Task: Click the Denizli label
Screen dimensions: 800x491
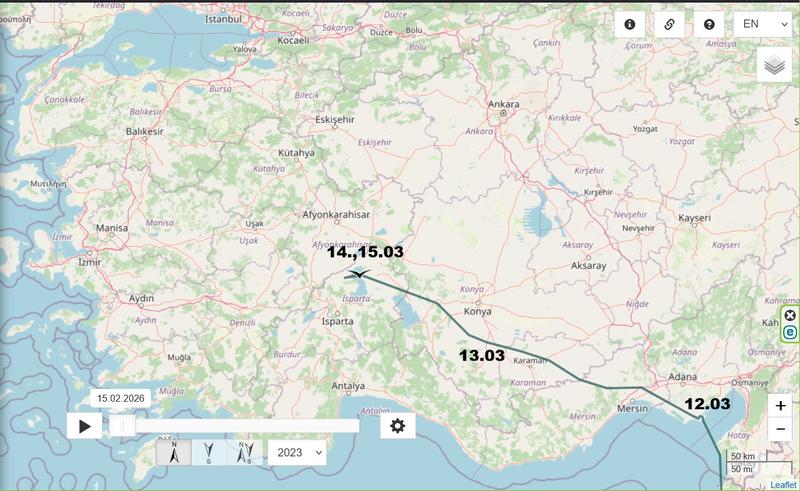Action: [x=242, y=323]
